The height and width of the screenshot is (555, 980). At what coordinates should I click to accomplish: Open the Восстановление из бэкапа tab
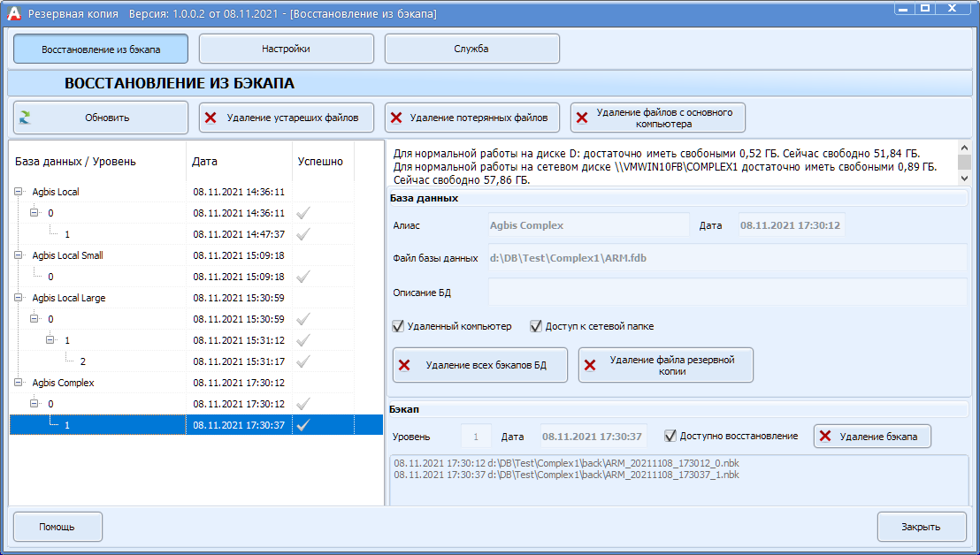[101, 49]
